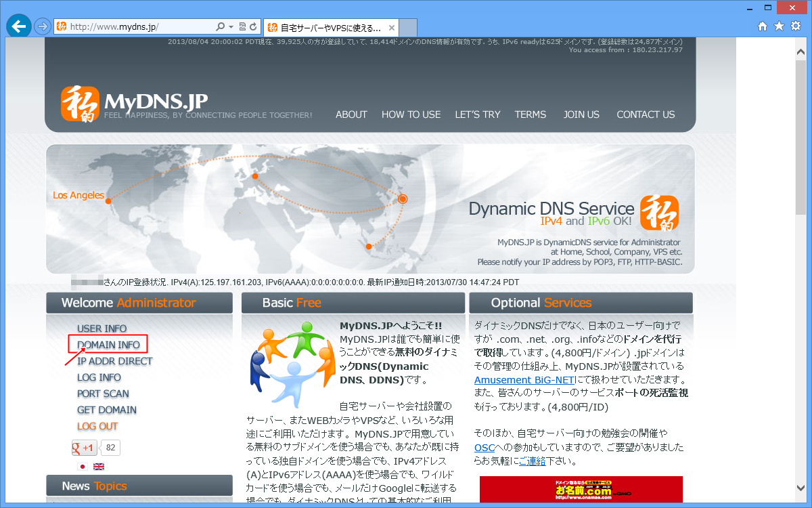The image size is (812, 508).
Task: Switch language using the Japanese flag
Action: click(x=82, y=467)
